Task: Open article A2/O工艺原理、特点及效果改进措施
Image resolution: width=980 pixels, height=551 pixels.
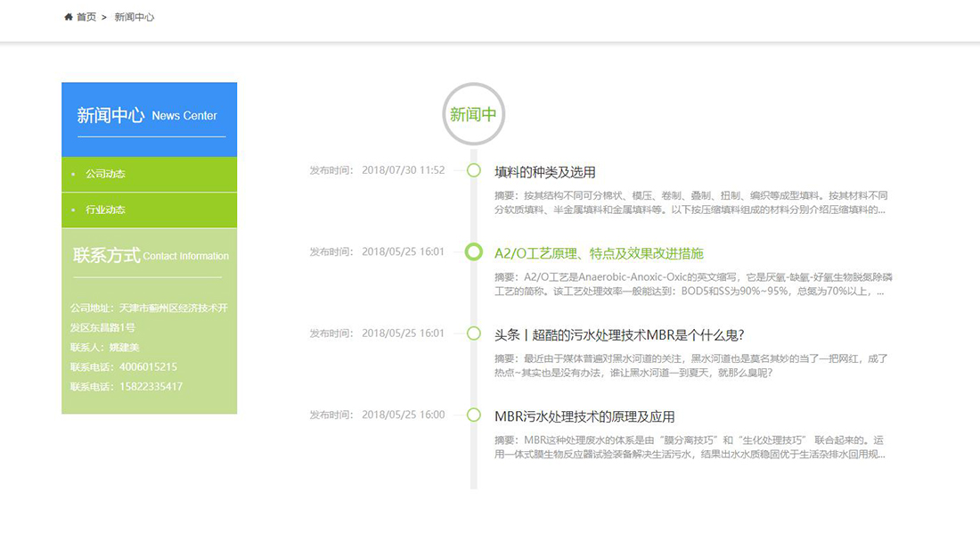Action: pos(599,253)
